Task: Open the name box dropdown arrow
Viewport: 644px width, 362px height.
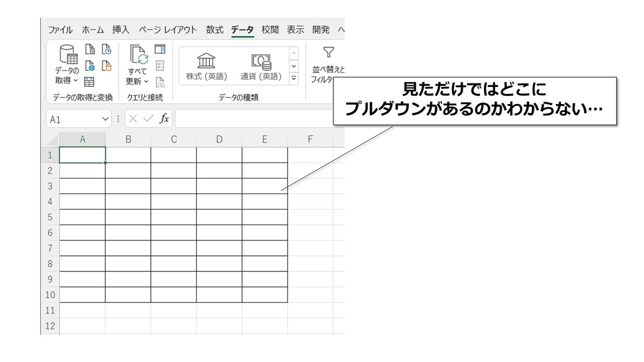Action: (x=105, y=119)
